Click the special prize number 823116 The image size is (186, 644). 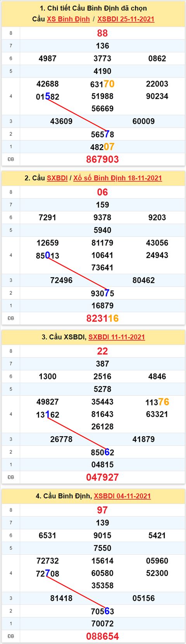pyautogui.click(x=102, y=318)
